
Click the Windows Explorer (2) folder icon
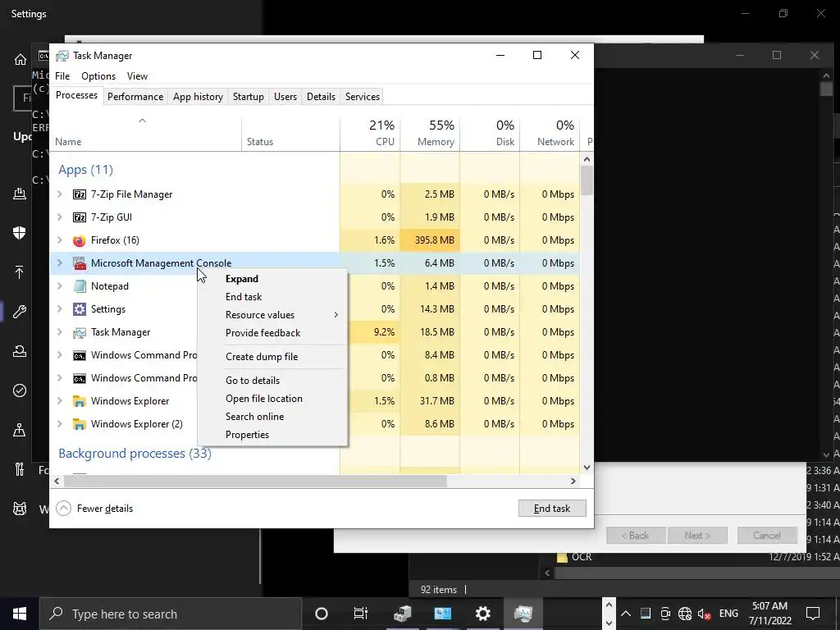point(80,424)
